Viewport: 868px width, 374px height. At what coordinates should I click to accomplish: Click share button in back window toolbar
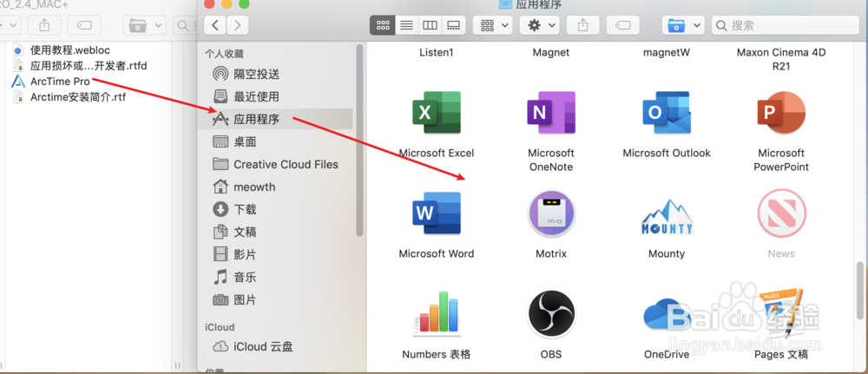tap(45, 25)
